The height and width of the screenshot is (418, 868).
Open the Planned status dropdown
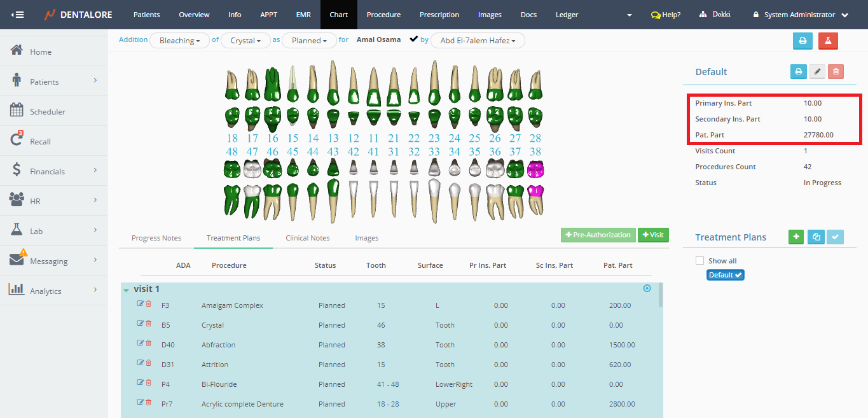point(309,41)
